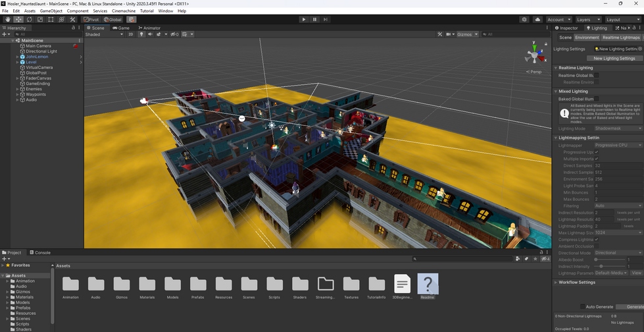Open the Layers dropdown
This screenshot has height=332, width=644.
(x=588, y=19)
